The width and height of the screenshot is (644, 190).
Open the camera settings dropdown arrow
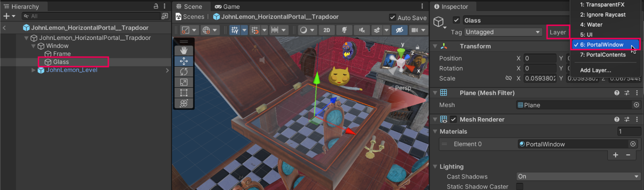[x=423, y=30]
